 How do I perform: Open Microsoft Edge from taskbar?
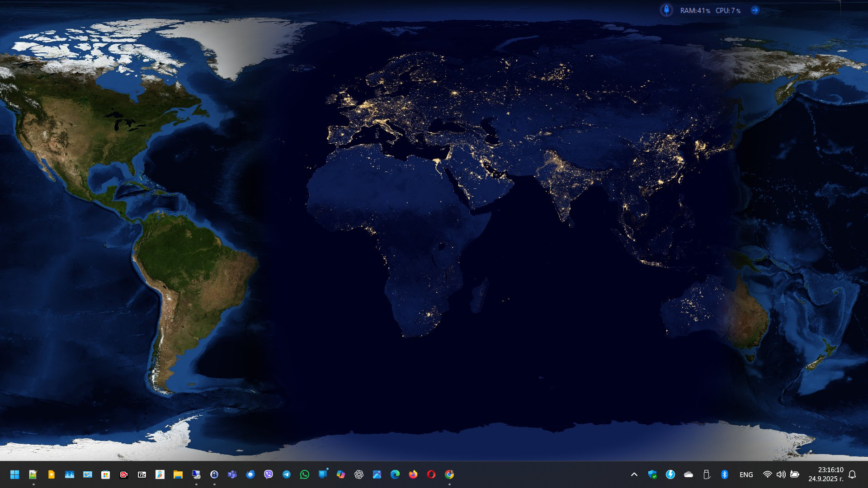pos(395,474)
